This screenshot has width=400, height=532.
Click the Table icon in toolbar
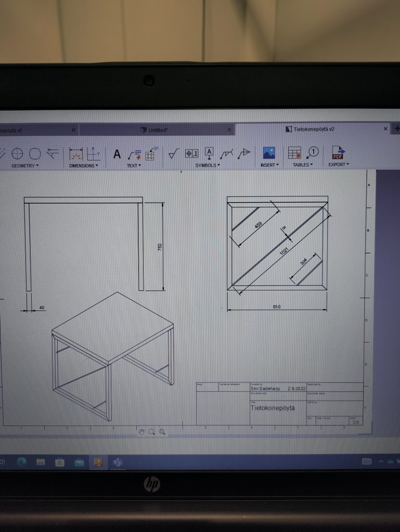[x=294, y=153]
